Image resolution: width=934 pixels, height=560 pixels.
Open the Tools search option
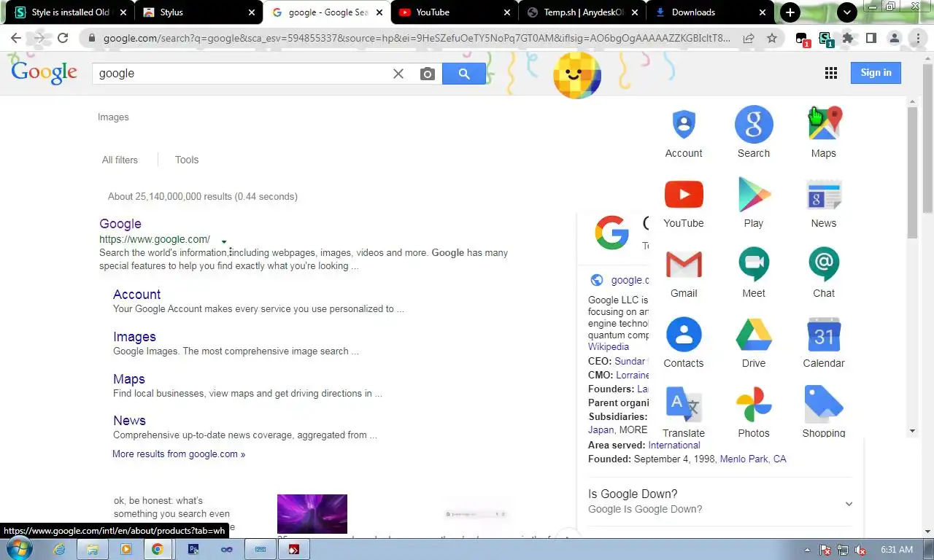click(x=187, y=160)
